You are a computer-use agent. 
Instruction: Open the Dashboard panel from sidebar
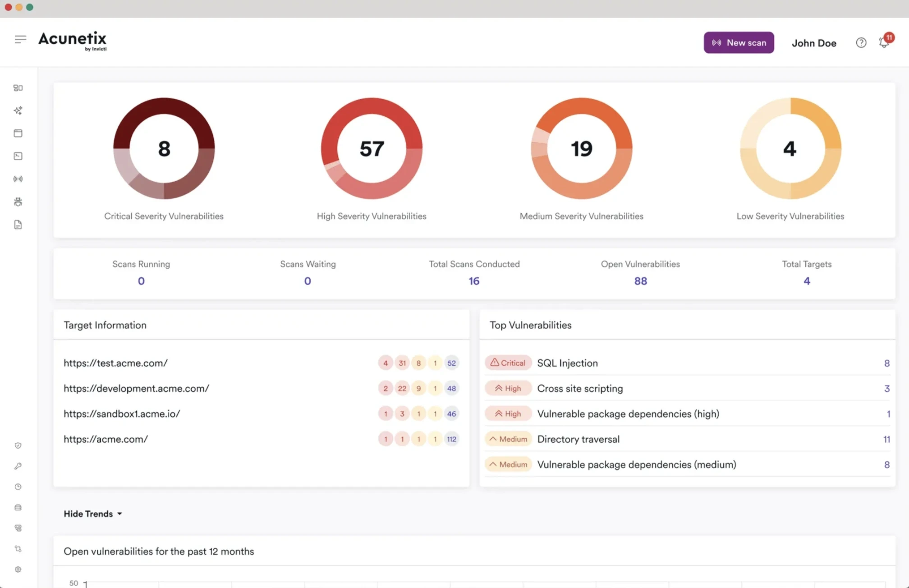[x=18, y=88]
